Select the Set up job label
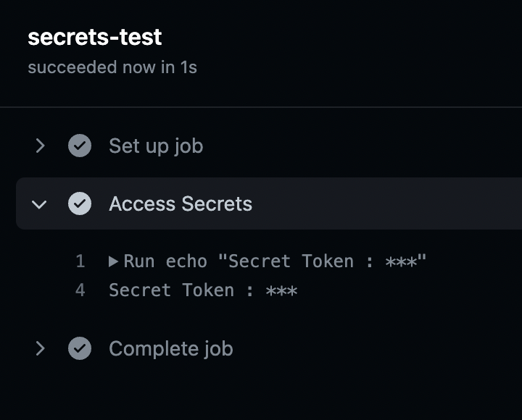 156,146
